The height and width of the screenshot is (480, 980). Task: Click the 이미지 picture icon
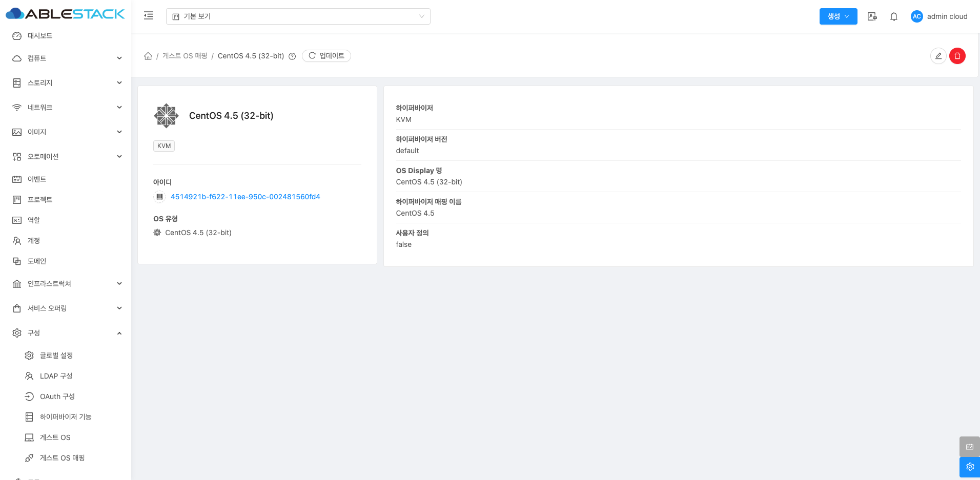(17, 132)
